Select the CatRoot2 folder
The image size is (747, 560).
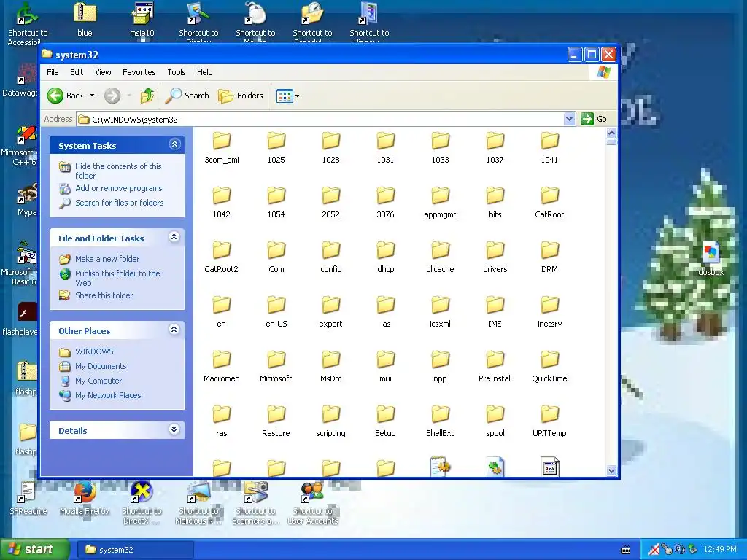point(222,257)
